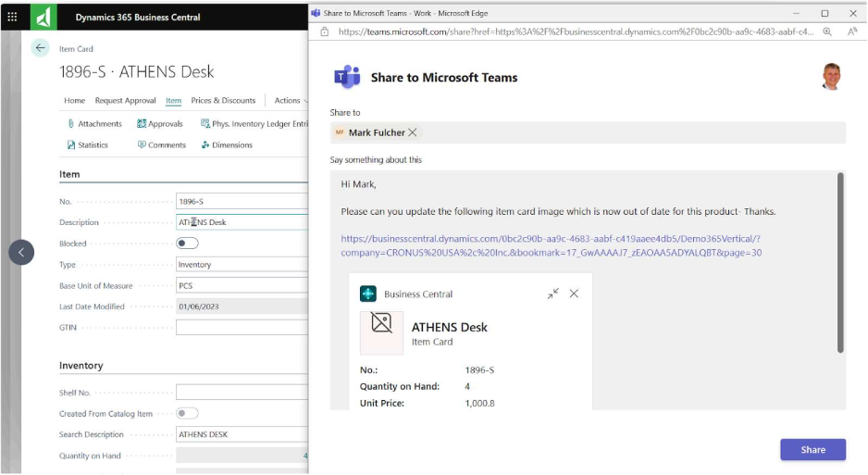Click the lock icon in address bar
Screen dimensions: 868x475
[325, 31]
